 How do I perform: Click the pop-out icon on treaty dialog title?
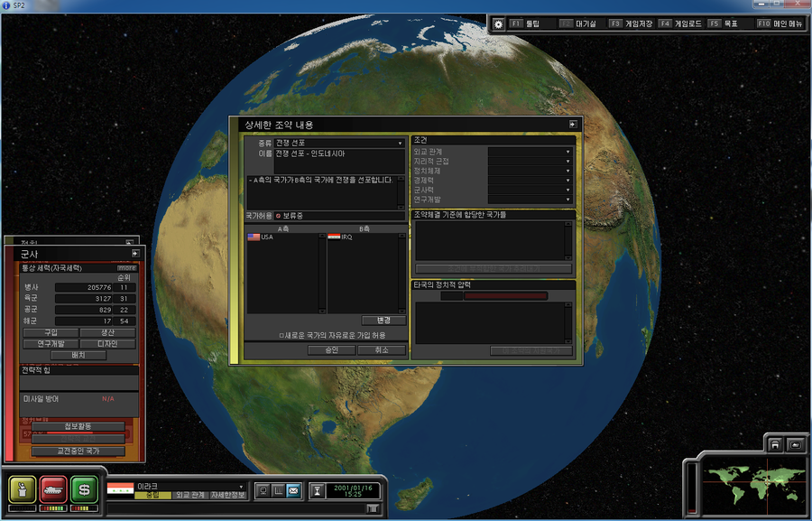pyautogui.click(x=572, y=125)
